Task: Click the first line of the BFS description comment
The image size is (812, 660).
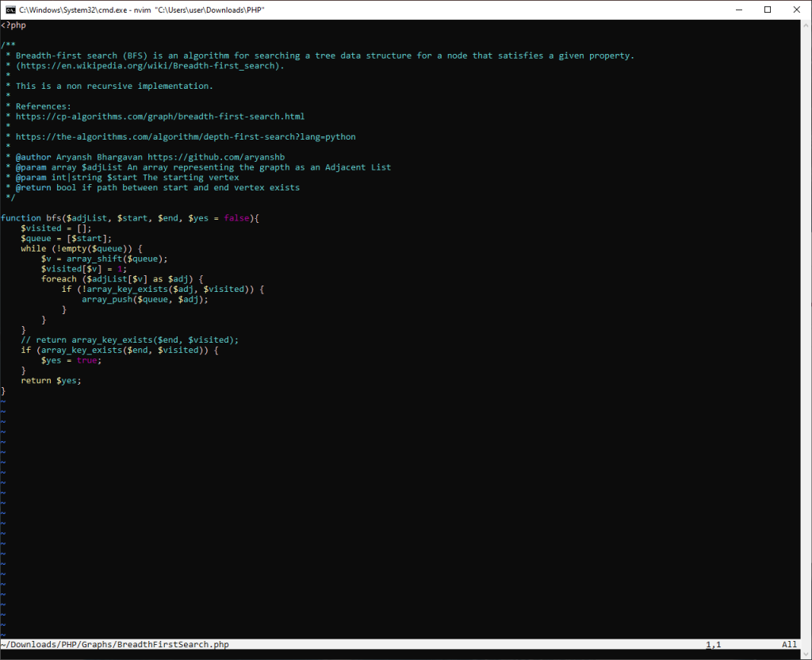Action: (x=320, y=56)
